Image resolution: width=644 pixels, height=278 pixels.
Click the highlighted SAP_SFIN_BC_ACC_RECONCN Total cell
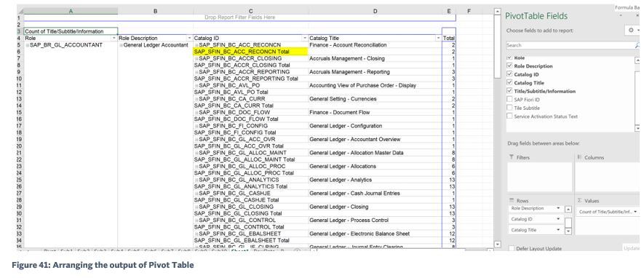click(250, 52)
